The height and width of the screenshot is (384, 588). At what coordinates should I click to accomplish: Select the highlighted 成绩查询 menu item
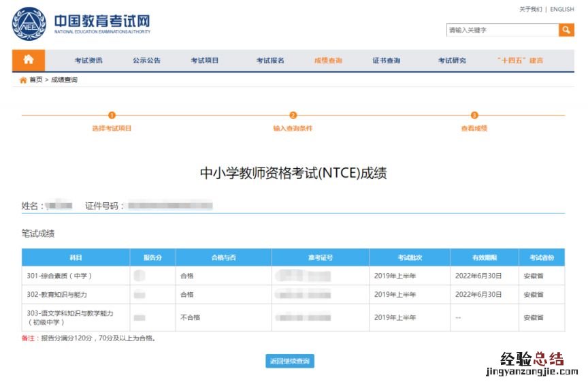[x=328, y=61]
